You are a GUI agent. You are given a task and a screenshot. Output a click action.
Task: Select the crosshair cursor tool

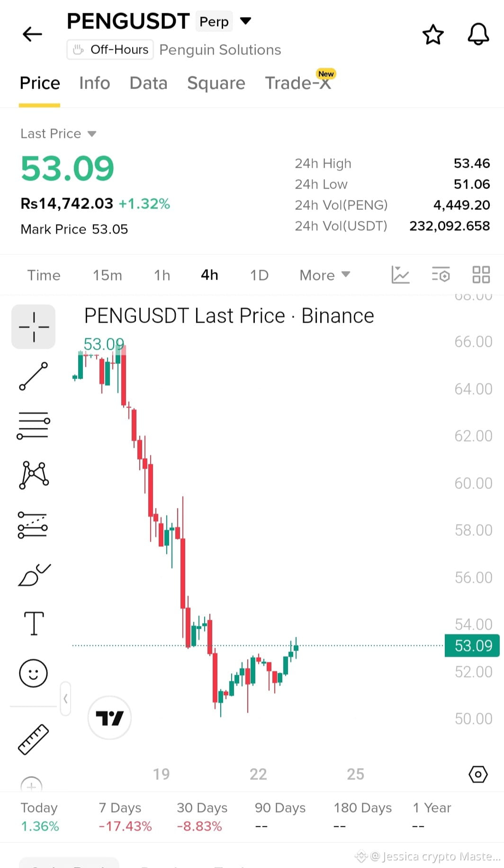[34, 327]
